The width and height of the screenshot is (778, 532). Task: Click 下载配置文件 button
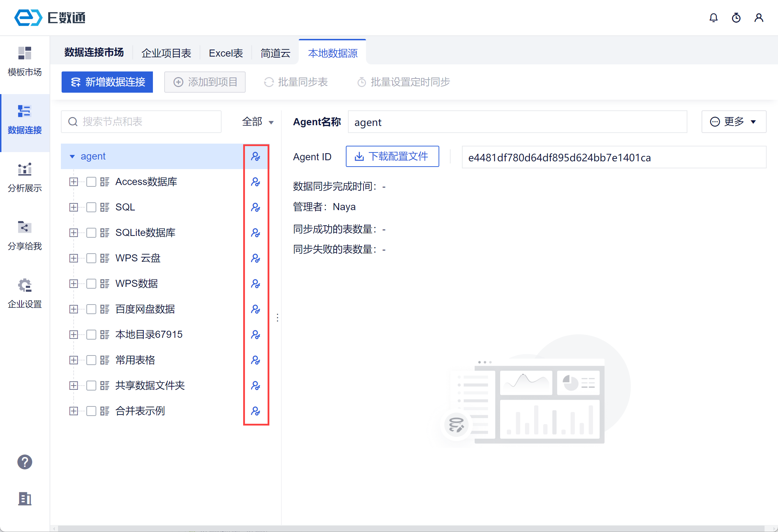coord(392,156)
